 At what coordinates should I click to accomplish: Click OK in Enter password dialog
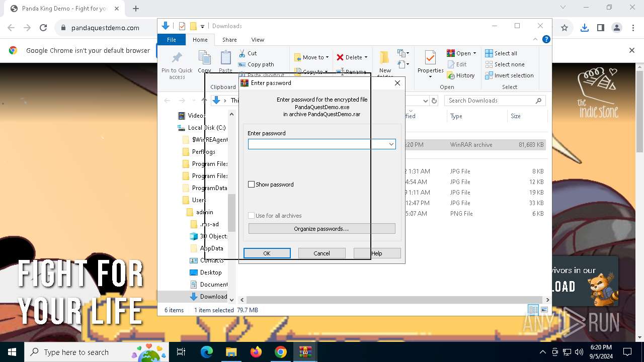click(x=267, y=253)
